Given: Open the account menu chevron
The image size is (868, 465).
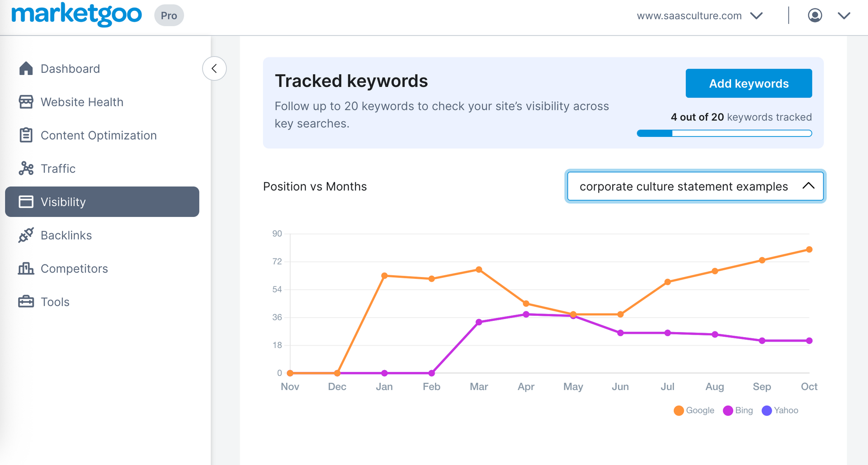Looking at the screenshot, I should tap(843, 15).
